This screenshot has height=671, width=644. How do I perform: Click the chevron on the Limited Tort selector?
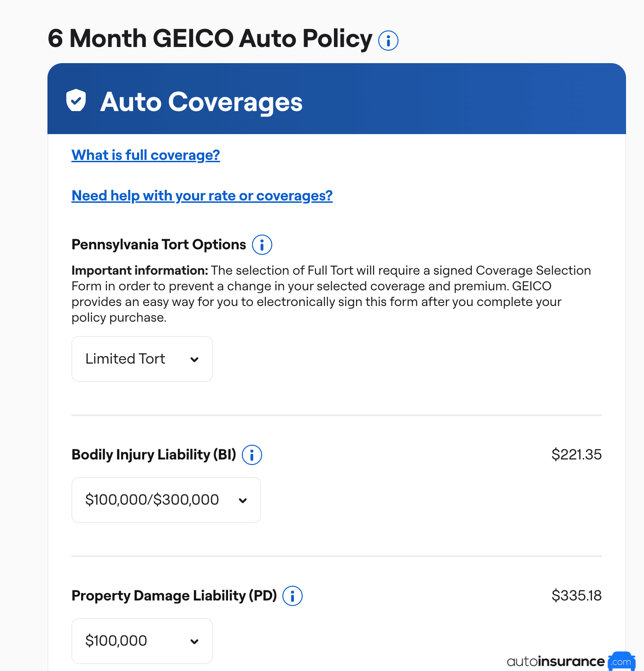195,359
